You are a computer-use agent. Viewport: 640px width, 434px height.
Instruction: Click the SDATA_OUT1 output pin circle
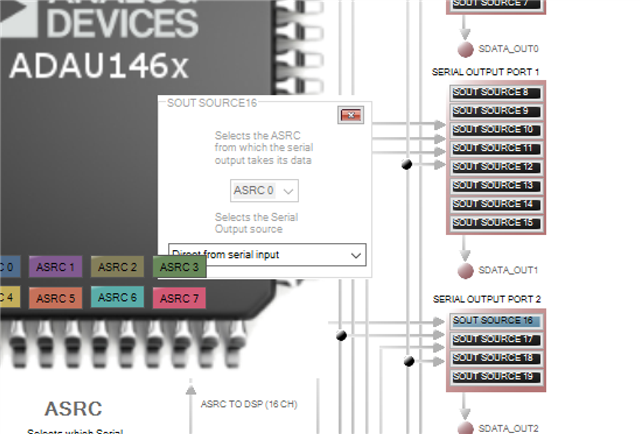point(465,271)
